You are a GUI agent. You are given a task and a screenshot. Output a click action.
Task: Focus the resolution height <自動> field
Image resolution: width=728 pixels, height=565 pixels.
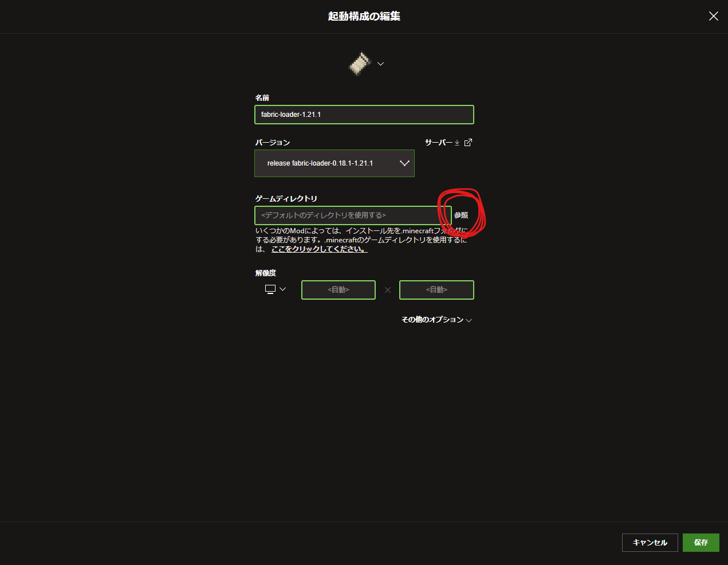pos(436,290)
